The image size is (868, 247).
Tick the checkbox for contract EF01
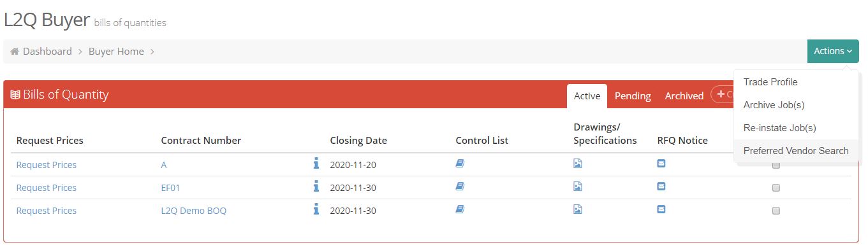click(776, 188)
